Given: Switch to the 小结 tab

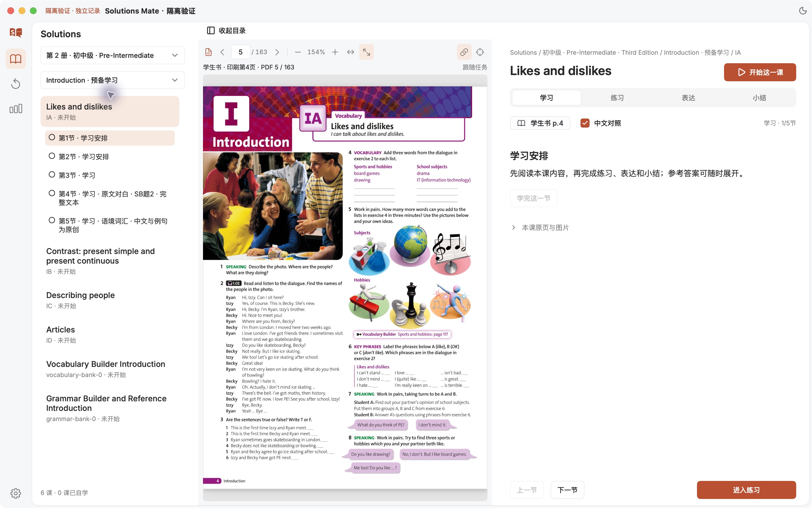Looking at the screenshot, I should [x=759, y=98].
